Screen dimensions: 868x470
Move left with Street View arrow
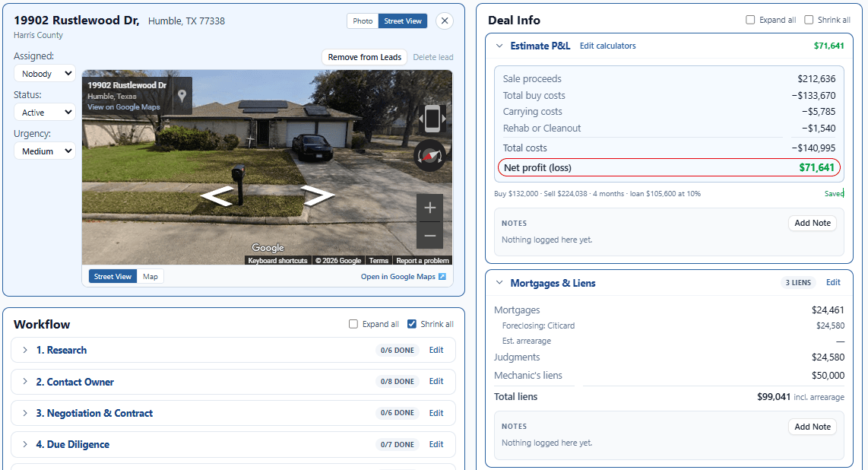[x=217, y=196]
